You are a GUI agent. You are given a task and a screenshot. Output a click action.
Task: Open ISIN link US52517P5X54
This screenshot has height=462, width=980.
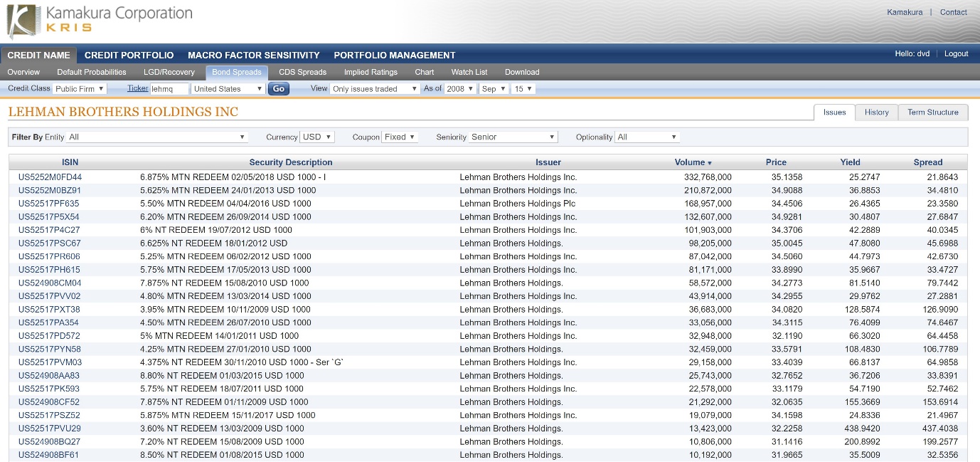tap(49, 216)
